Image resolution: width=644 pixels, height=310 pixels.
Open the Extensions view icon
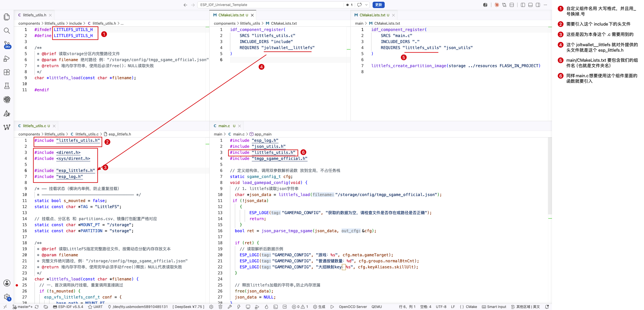7,72
